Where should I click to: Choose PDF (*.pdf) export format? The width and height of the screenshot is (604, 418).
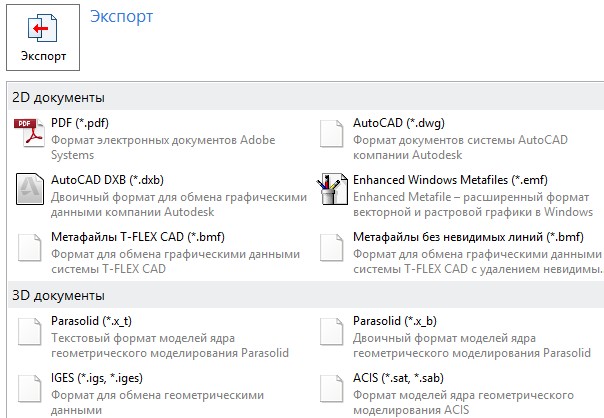tap(80, 123)
